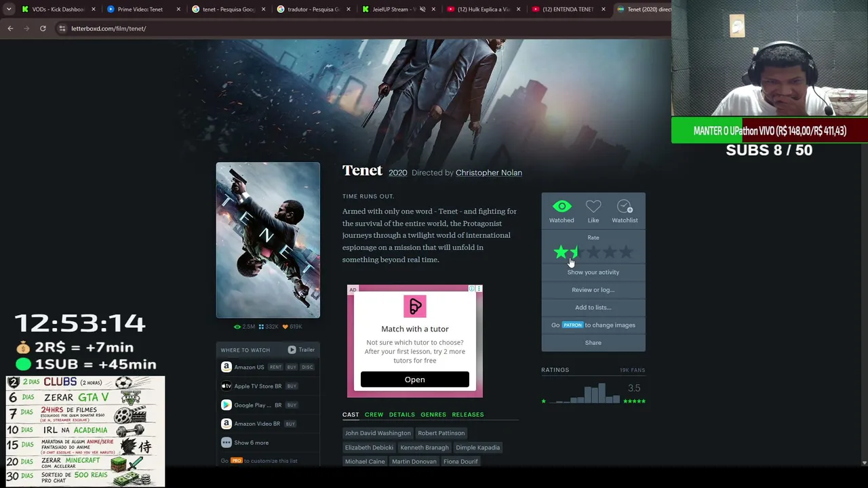
Task: Open Martin Donovan's page
Action: click(414, 462)
